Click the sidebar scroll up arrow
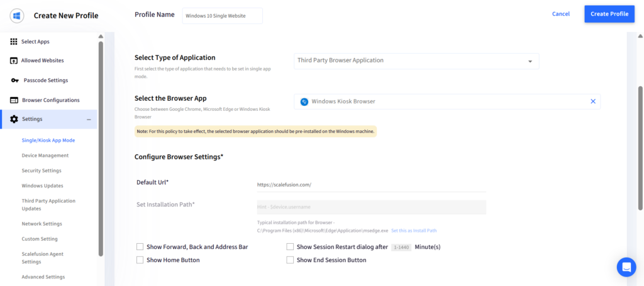 tap(101, 36)
